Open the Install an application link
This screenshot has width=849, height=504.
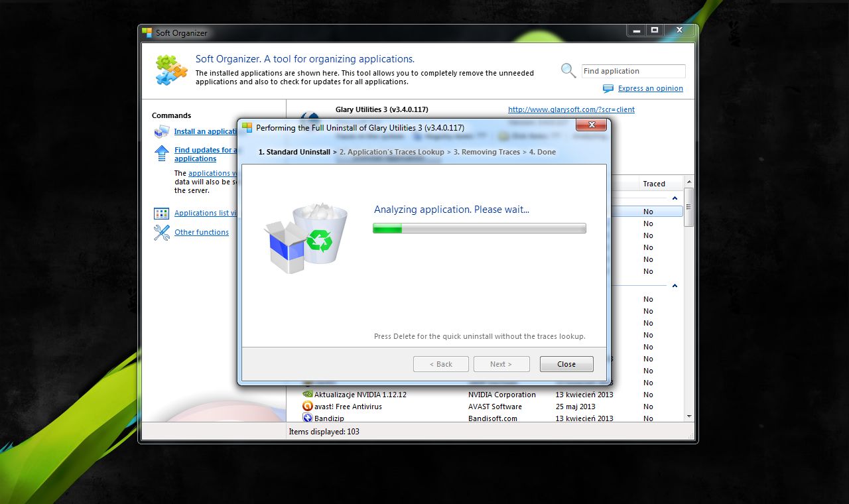[206, 131]
